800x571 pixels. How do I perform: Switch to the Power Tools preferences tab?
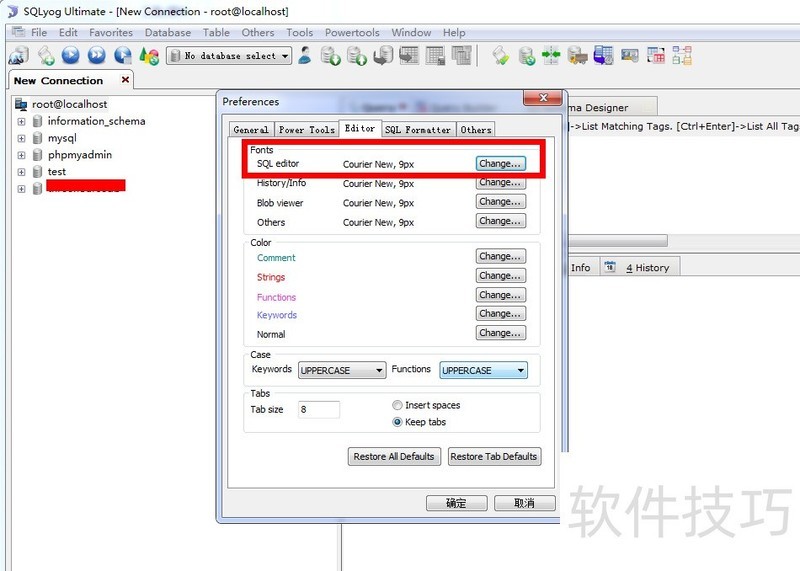click(307, 130)
